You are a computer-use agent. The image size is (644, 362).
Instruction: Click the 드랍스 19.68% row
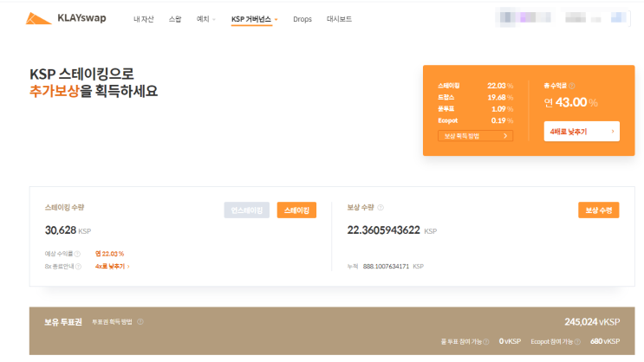tap(475, 97)
